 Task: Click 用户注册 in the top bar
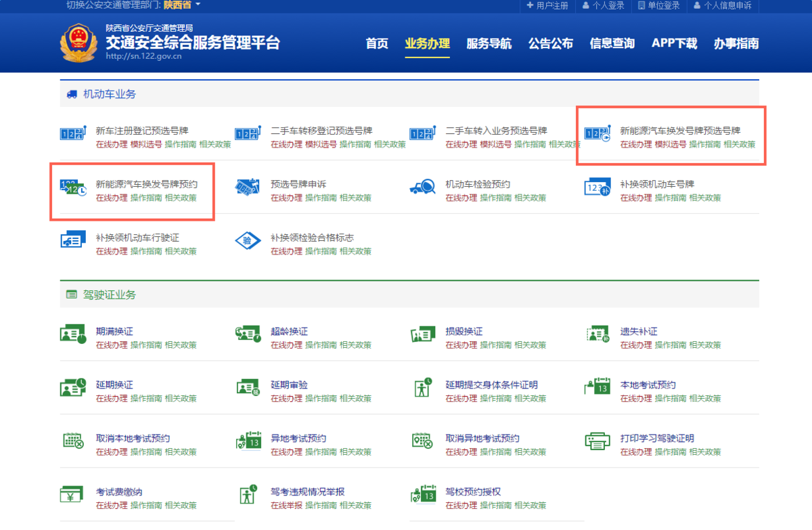pos(547,5)
